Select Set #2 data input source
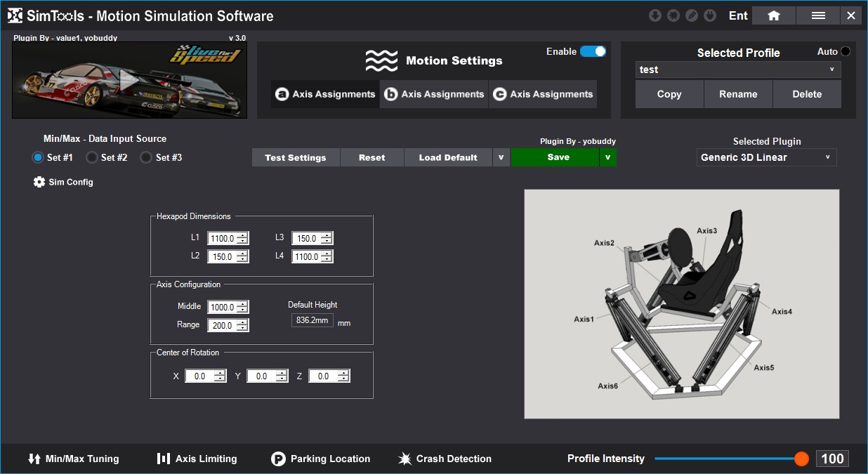 (x=92, y=157)
